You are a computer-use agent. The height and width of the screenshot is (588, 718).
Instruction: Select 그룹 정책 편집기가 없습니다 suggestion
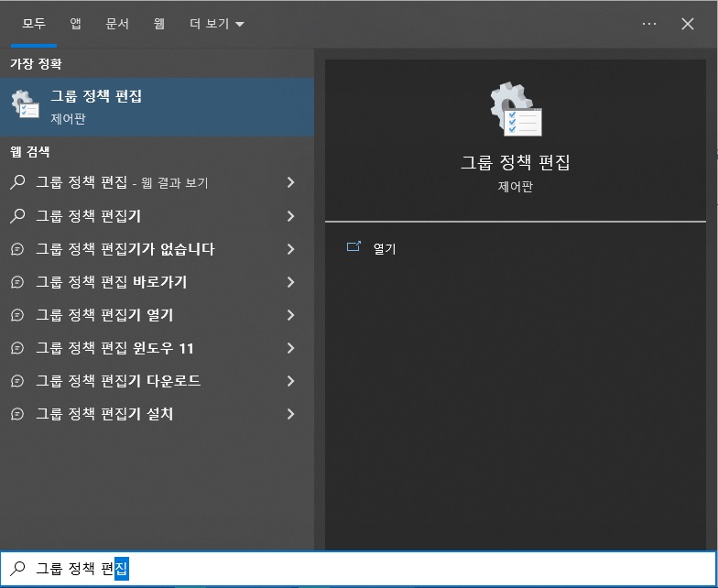click(x=158, y=249)
